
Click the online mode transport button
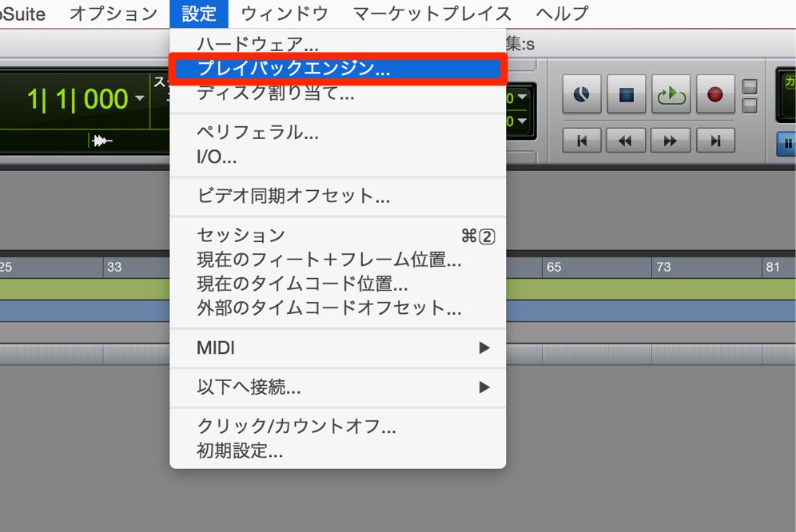click(x=582, y=94)
